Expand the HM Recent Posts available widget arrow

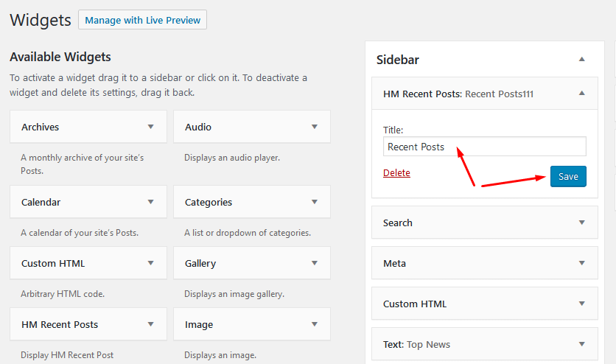(x=151, y=324)
